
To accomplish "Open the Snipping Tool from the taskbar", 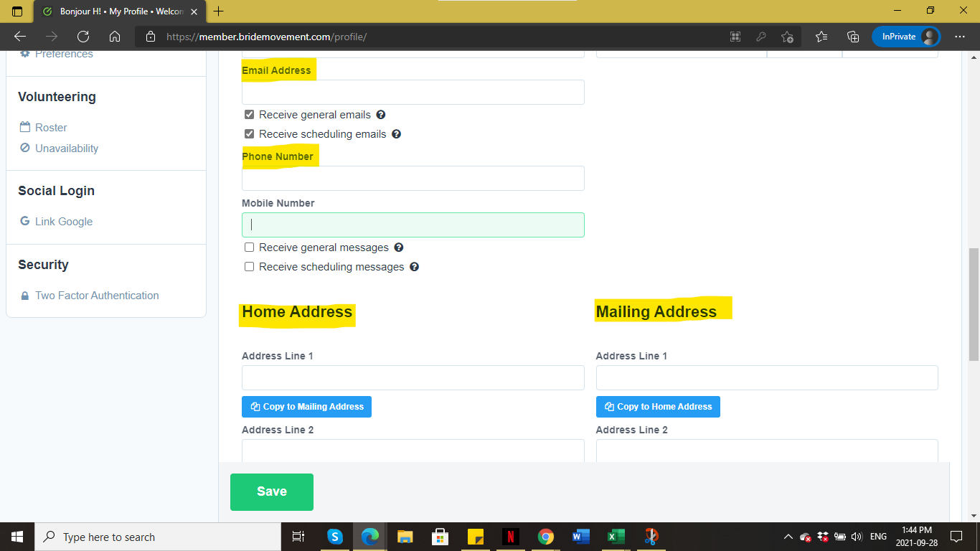I will (x=651, y=537).
